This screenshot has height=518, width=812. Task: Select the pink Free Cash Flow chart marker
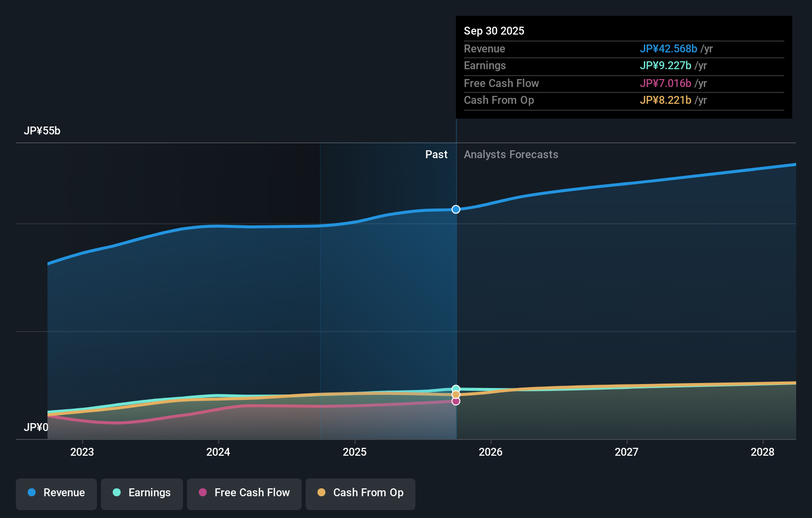click(455, 401)
